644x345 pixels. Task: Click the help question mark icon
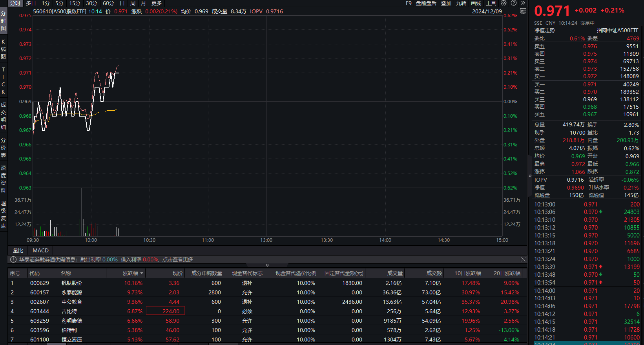point(513,3)
